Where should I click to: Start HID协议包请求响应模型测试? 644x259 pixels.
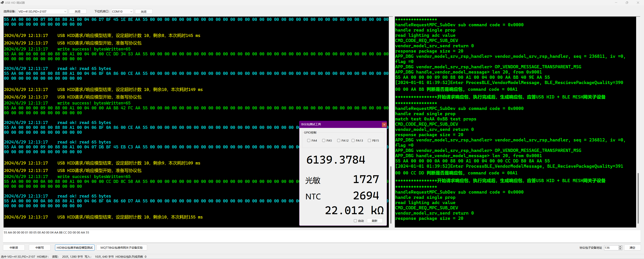tap(75, 248)
